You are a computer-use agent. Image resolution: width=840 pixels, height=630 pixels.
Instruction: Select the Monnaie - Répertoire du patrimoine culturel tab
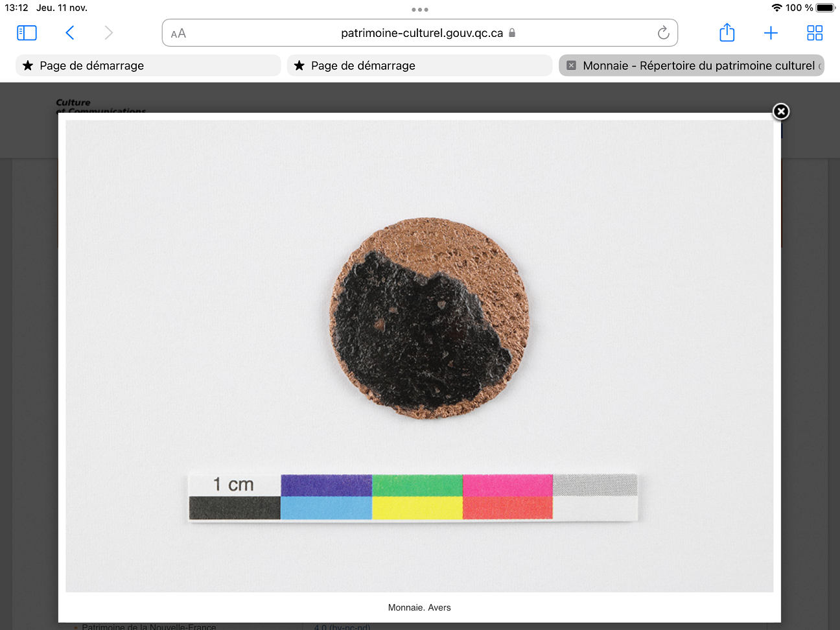coord(692,65)
